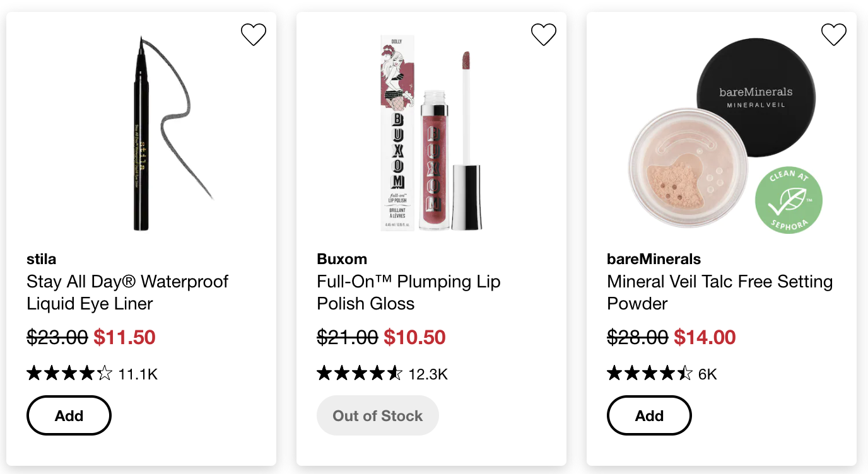The height and width of the screenshot is (474, 868).
Task: Click the Out of Stock button for Buxom
Action: tap(378, 415)
